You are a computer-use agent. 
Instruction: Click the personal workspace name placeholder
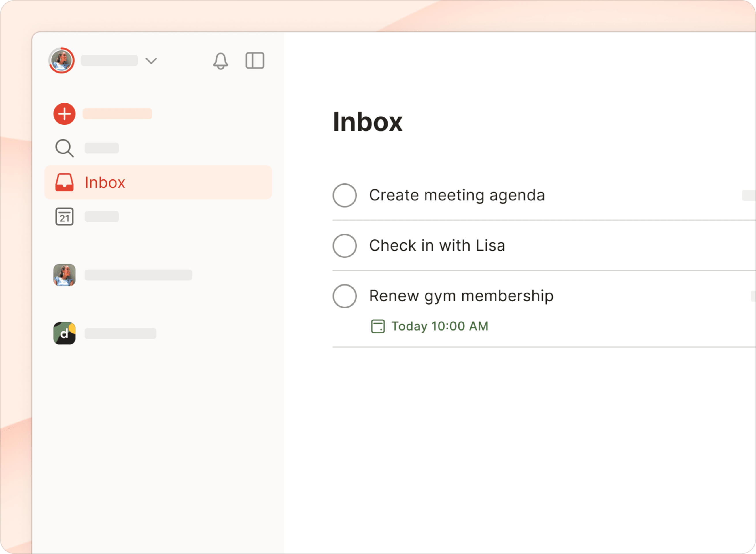139,275
